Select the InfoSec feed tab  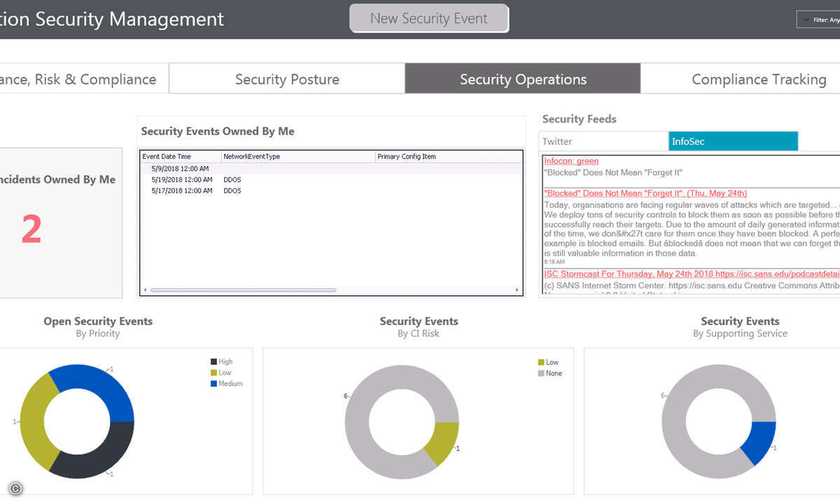[x=733, y=141]
